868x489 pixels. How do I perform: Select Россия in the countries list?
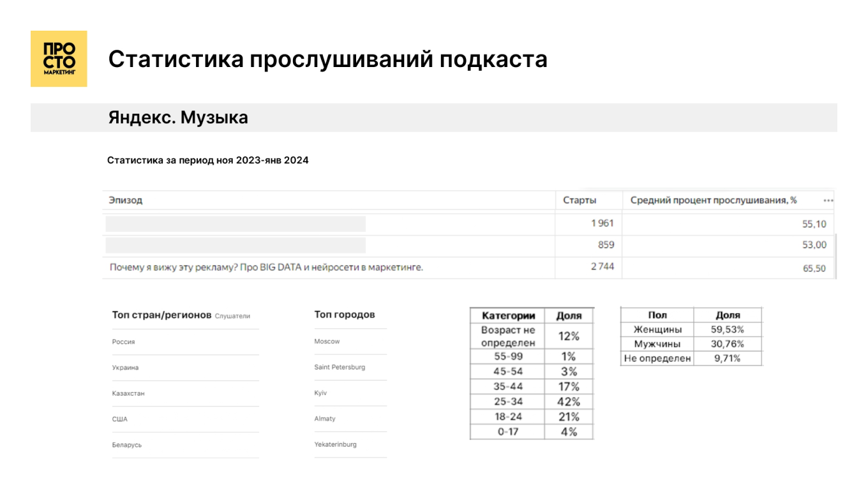tap(123, 342)
